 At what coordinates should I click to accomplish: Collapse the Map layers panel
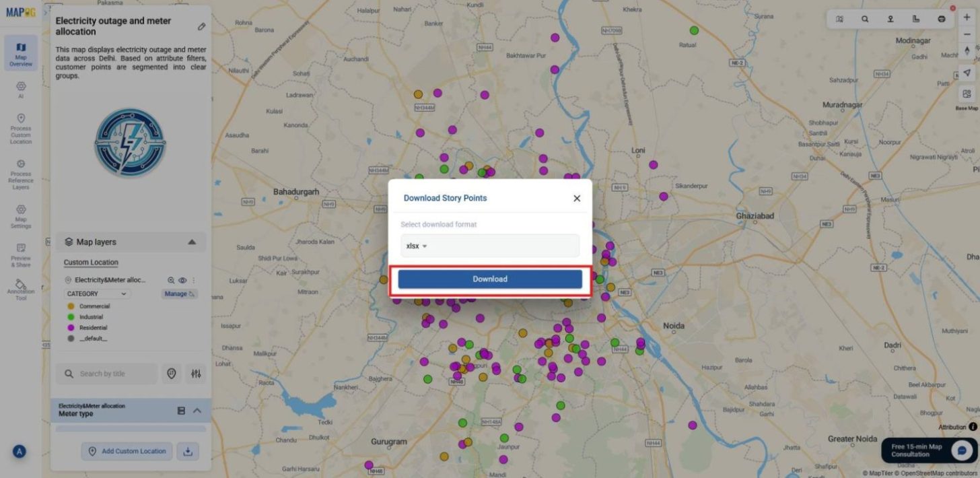192,242
